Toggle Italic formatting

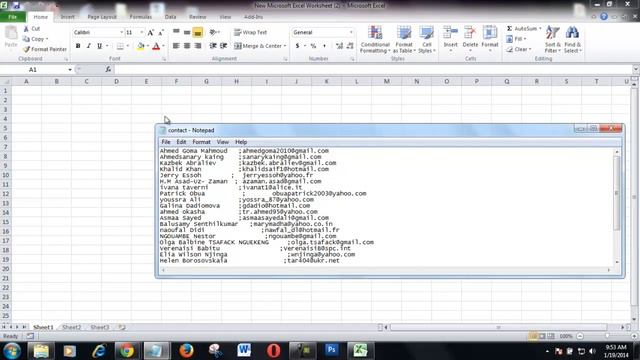click(x=88, y=46)
